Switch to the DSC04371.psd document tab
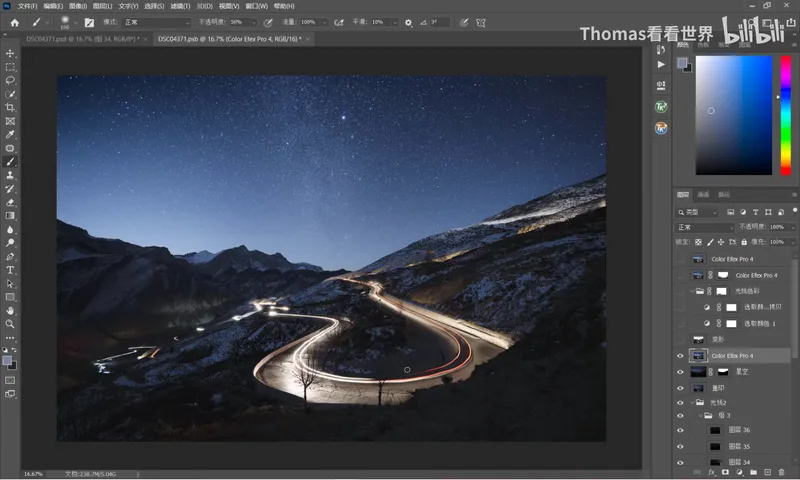 83,39
